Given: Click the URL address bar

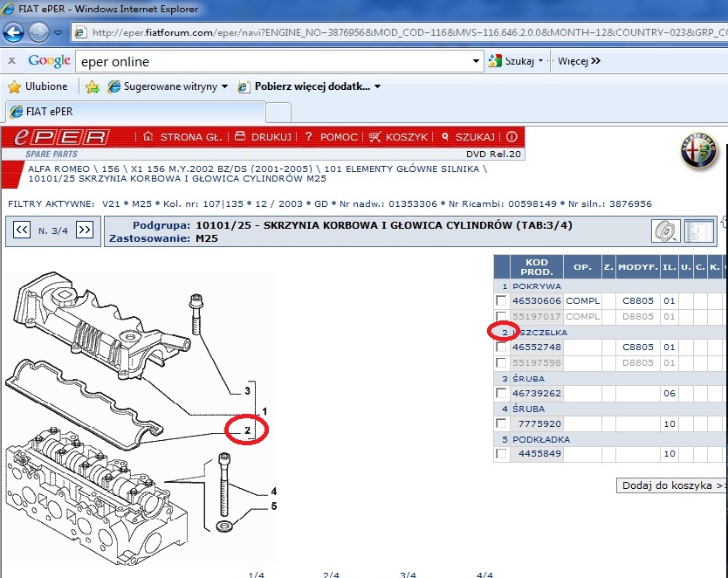Looking at the screenshot, I should point(399,32).
